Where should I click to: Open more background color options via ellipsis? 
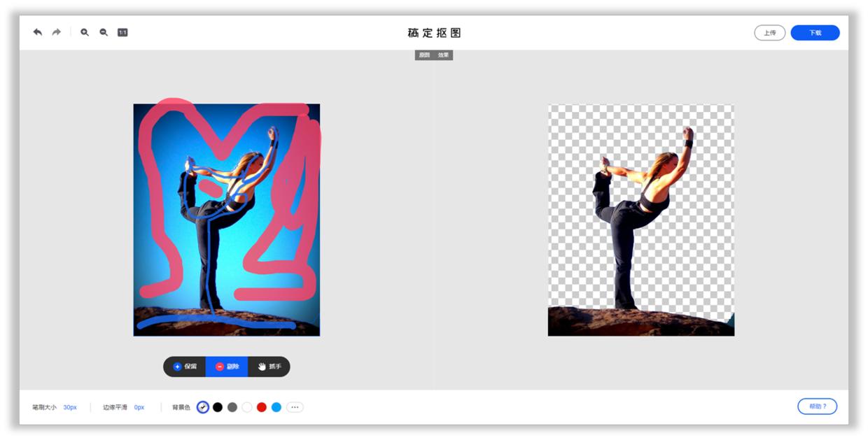tap(295, 407)
